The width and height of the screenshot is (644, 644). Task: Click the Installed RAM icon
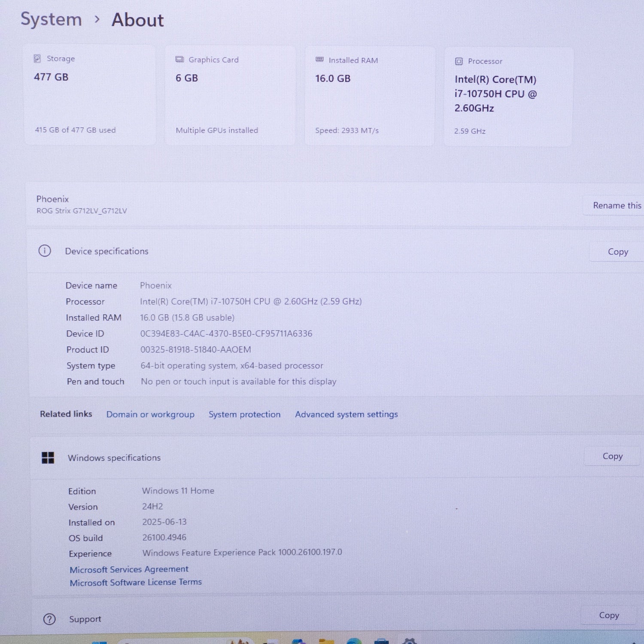pyautogui.click(x=319, y=60)
